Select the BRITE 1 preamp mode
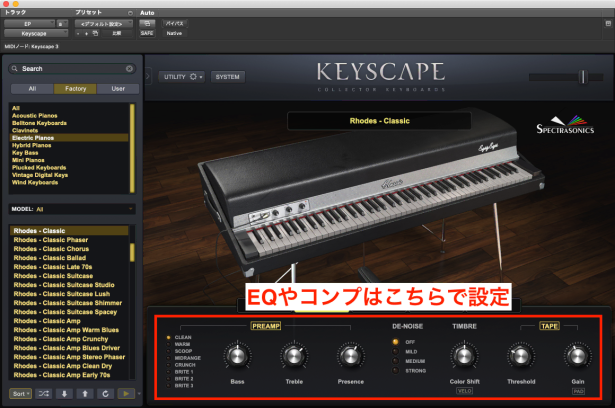 (180, 372)
